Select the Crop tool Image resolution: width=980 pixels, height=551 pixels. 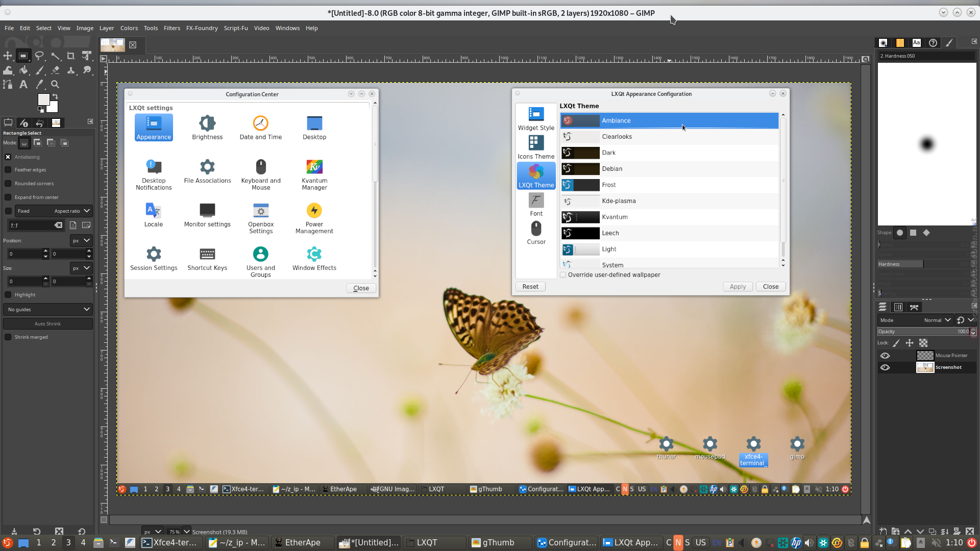click(71, 56)
